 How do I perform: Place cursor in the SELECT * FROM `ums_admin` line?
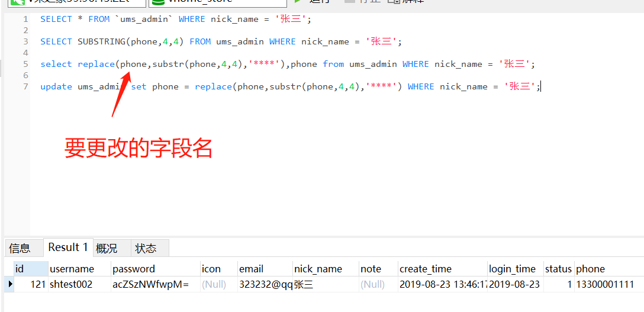176,20
